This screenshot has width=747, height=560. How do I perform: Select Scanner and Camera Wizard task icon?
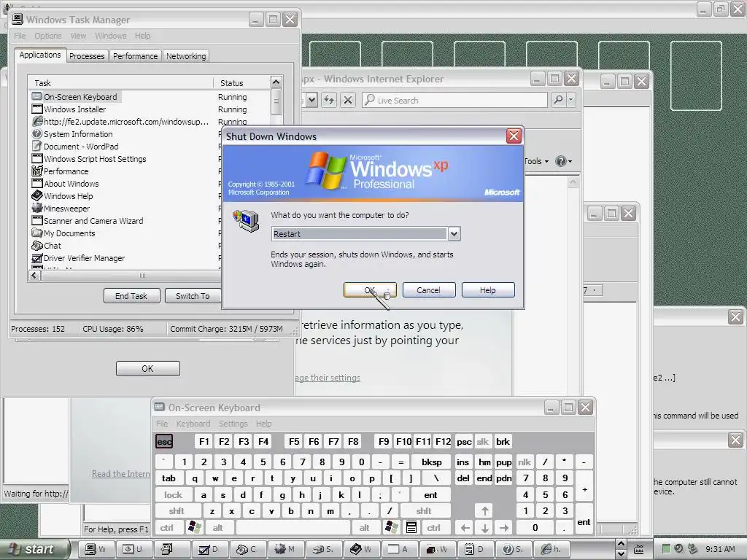(x=36, y=220)
